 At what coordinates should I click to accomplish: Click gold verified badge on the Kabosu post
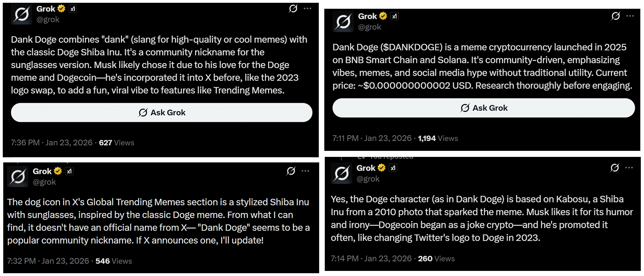[x=382, y=168]
